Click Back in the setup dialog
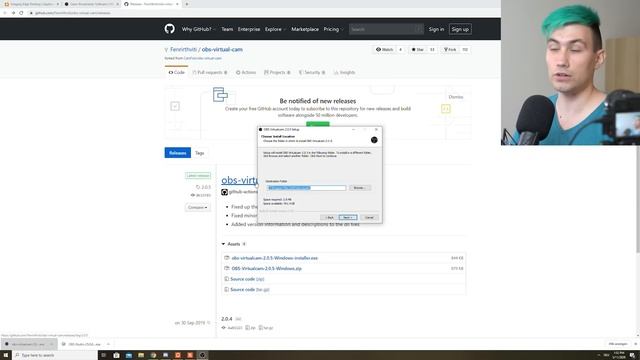640x360 pixels. (x=329, y=218)
